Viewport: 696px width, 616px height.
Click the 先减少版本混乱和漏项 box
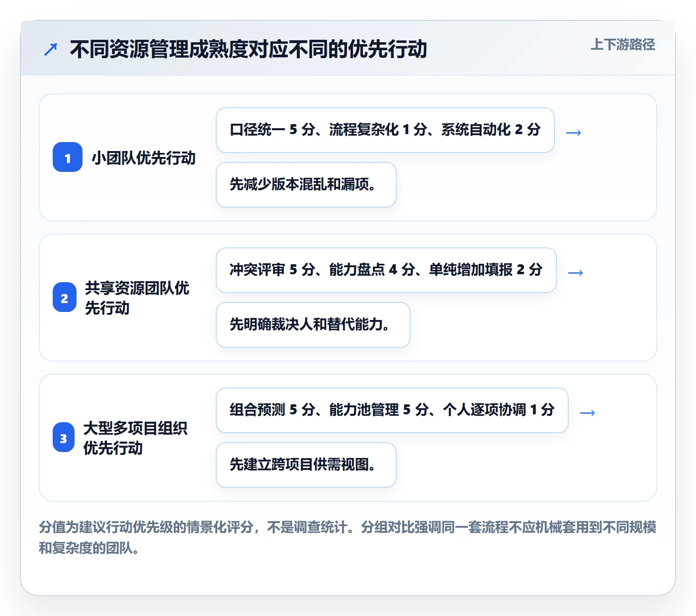306,185
